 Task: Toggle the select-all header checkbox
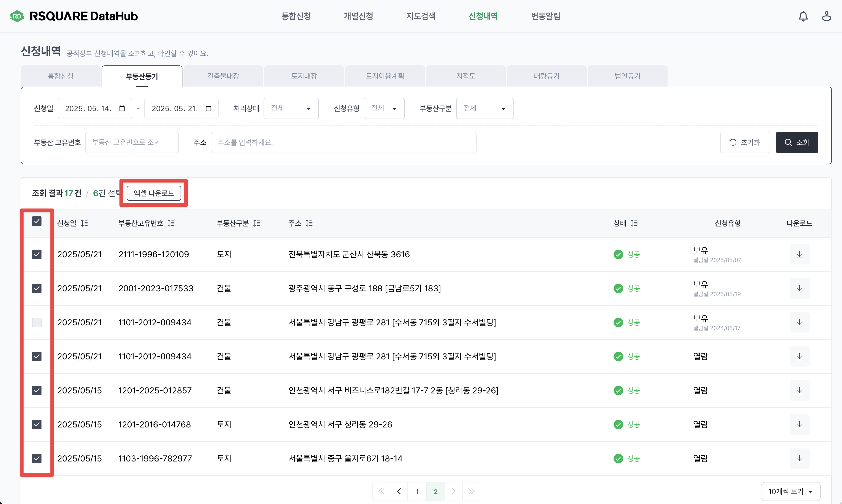click(37, 221)
